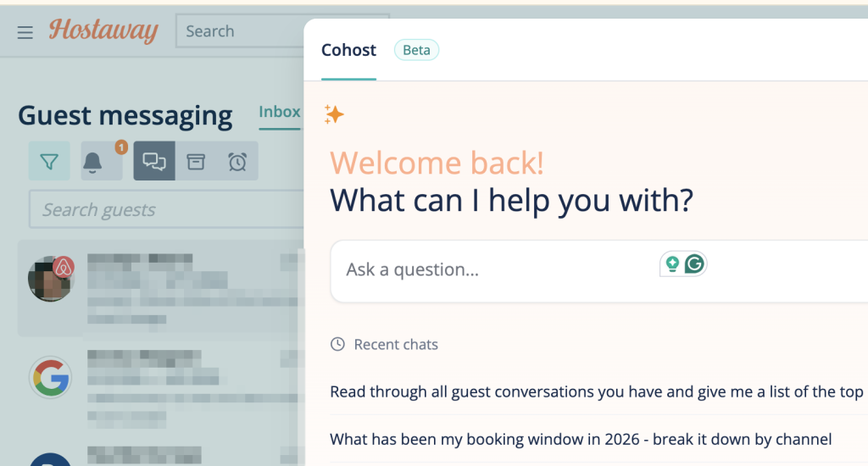Click the Beta badge
This screenshot has width=868, height=466.
tap(416, 50)
